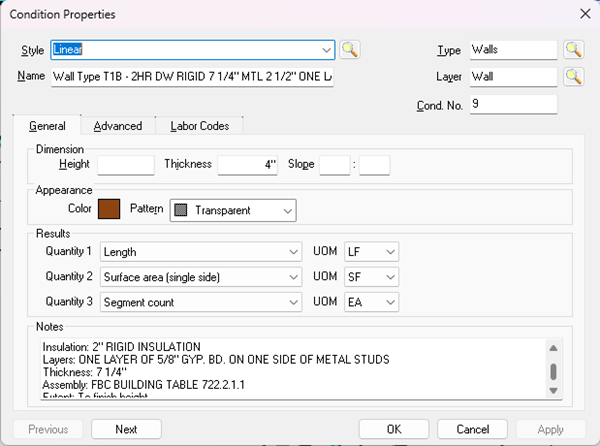Open the Type lookup magnifier icon
600x446 pixels.
tap(573, 50)
